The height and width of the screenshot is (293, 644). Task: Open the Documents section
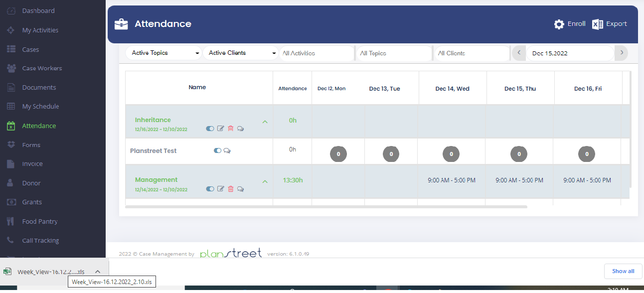click(39, 87)
